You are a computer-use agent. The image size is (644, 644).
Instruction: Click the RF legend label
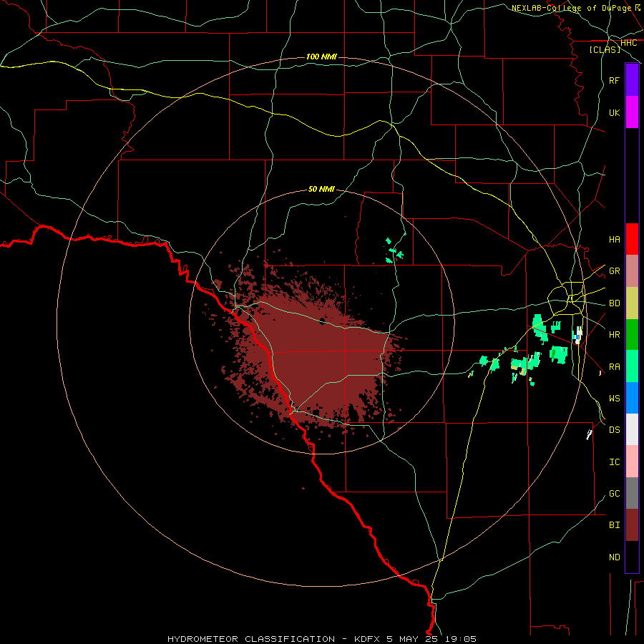click(614, 80)
